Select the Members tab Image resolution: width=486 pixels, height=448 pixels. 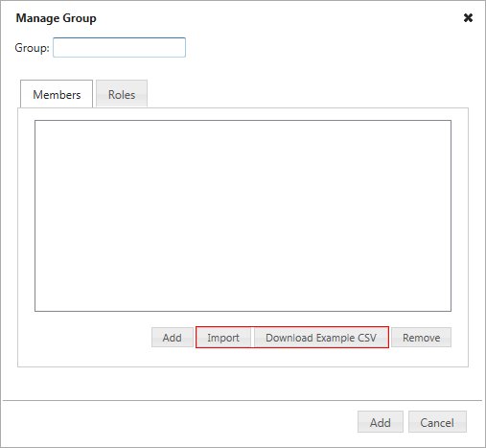tap(57, 94)
